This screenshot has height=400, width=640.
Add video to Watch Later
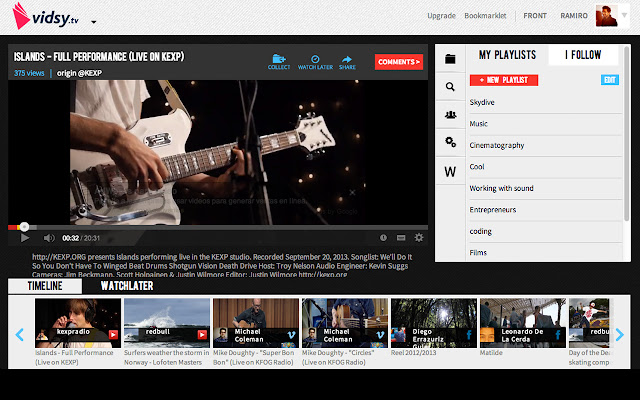click(315, 62)
